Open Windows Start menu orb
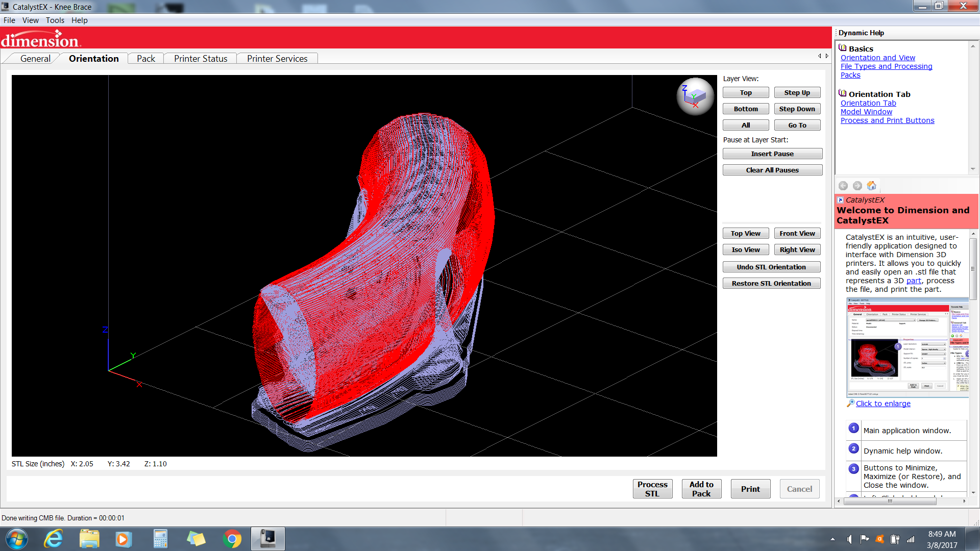This screenshot has height=551, width=980. [x=17, y=539]
